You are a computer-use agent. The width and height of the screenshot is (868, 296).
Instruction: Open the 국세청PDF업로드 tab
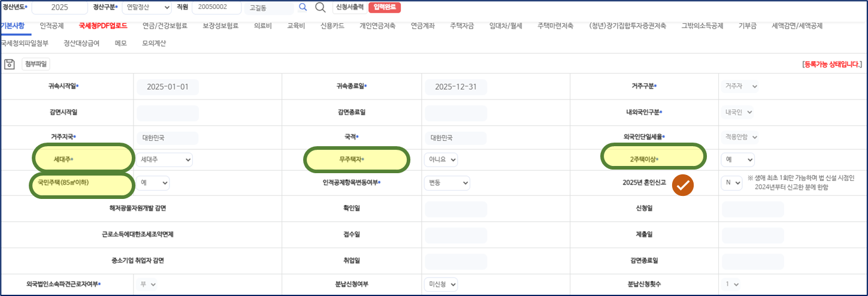103,26
